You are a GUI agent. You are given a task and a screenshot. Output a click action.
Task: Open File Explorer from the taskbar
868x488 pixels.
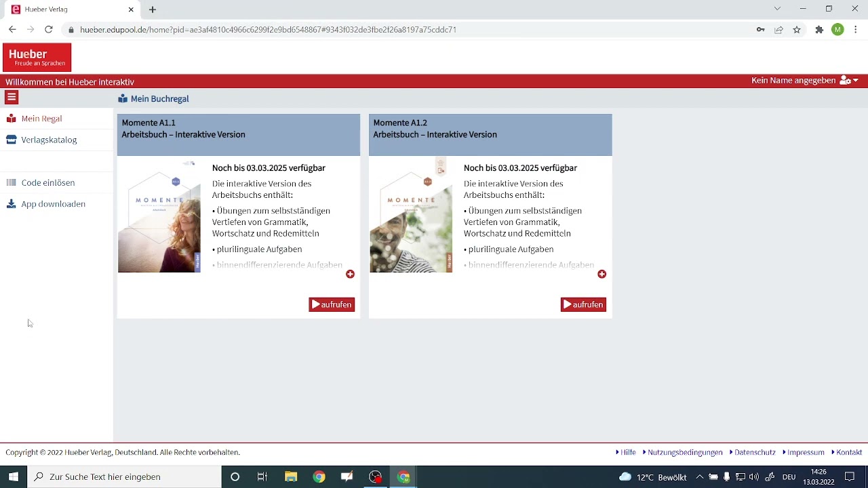click(291, 477)
